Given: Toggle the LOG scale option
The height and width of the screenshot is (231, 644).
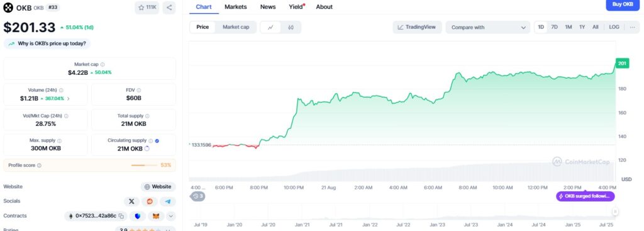Looking at the screenshot, I should [614, 27].
